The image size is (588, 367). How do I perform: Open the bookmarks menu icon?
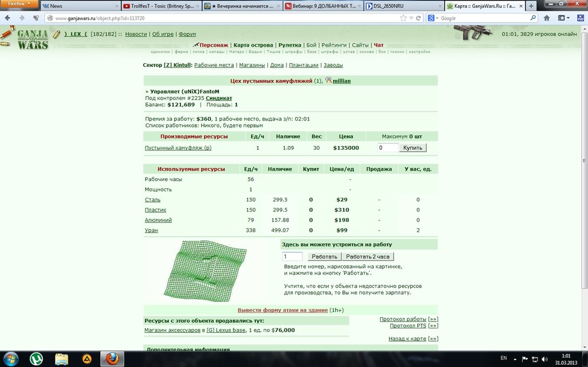click(563, 18)
